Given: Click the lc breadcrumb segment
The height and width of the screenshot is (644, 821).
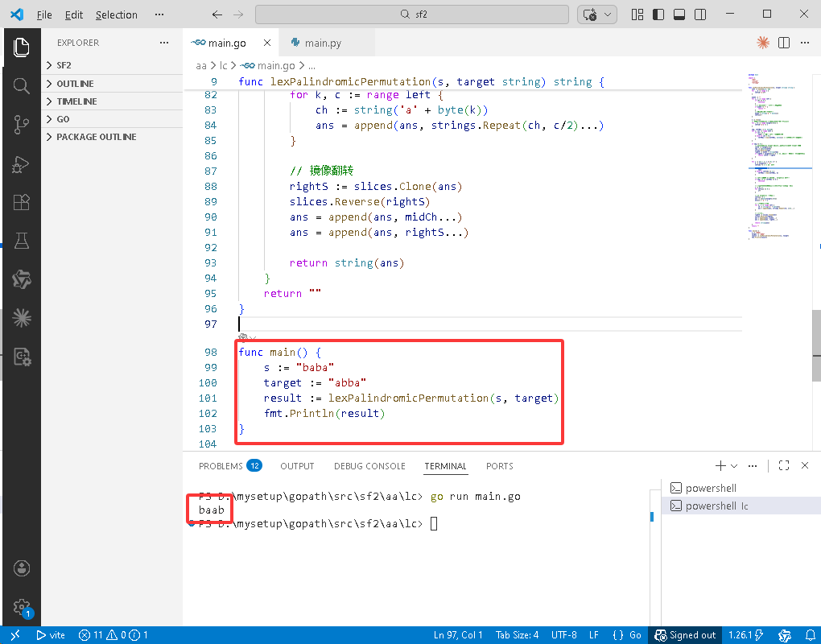Looking at the screenshot, I should coord(223,66).
